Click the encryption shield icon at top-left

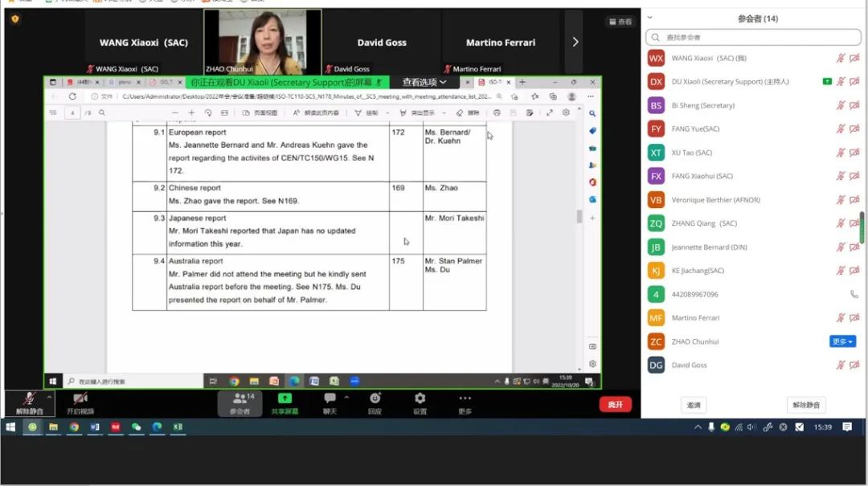14,18
